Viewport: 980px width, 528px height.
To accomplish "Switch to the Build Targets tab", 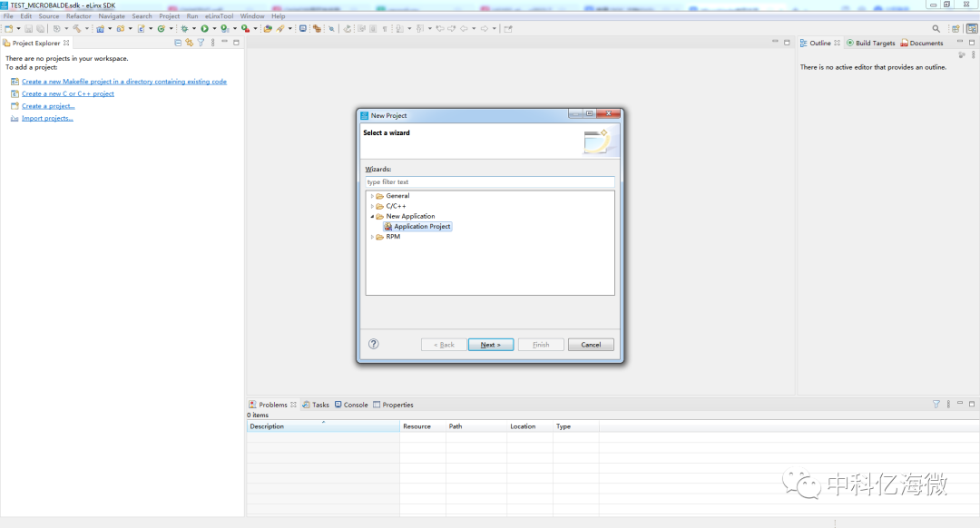I will 870,44.
